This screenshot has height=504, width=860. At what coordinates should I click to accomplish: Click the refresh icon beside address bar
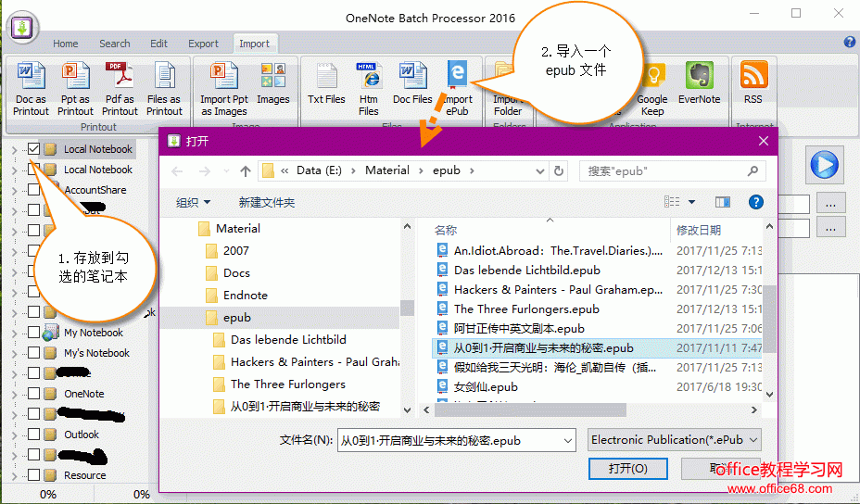click(x=558, y=171)
